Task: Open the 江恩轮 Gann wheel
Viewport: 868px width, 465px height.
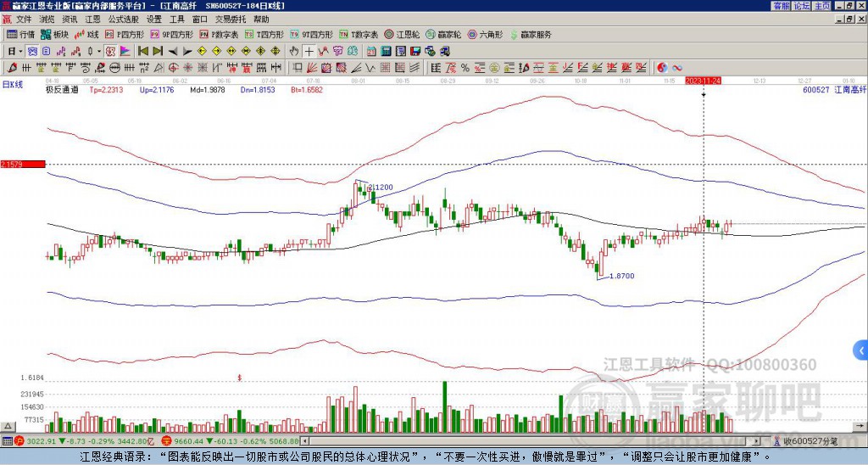Action: [x=402, y=34]
